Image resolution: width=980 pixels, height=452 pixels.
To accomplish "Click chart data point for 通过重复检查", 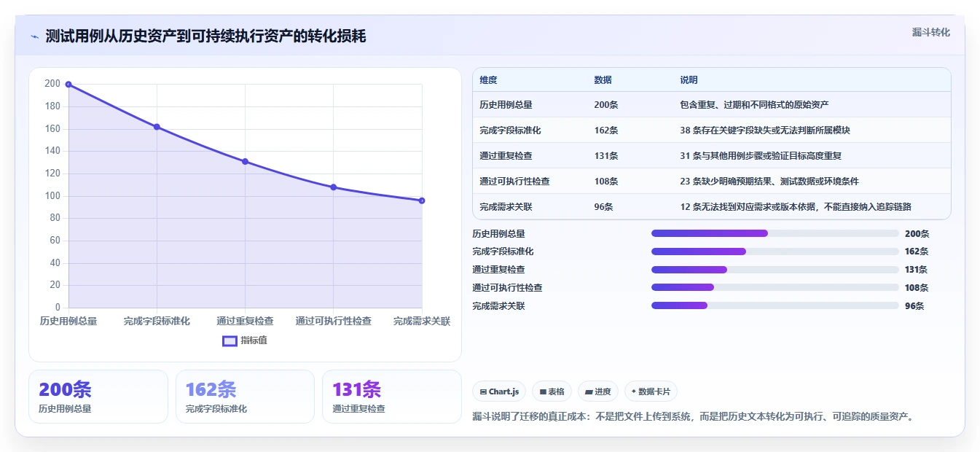I will tap(245, 162).
